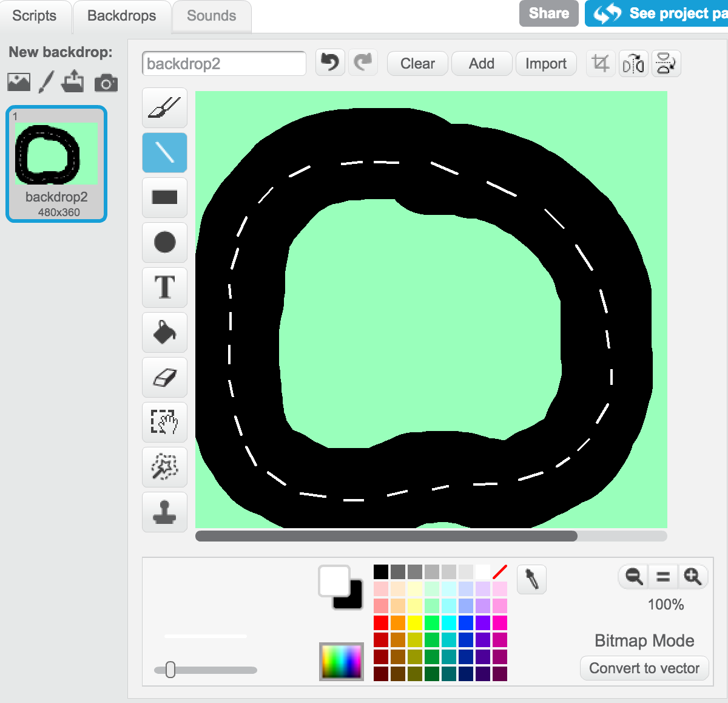
Task: Click the Share button
Action: click(x=549, y=13)
